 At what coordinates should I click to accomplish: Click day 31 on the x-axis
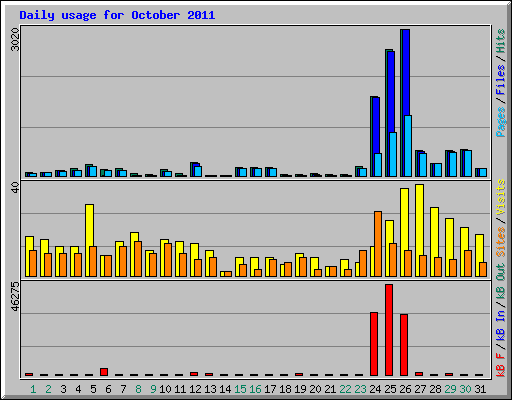[480, 389]
